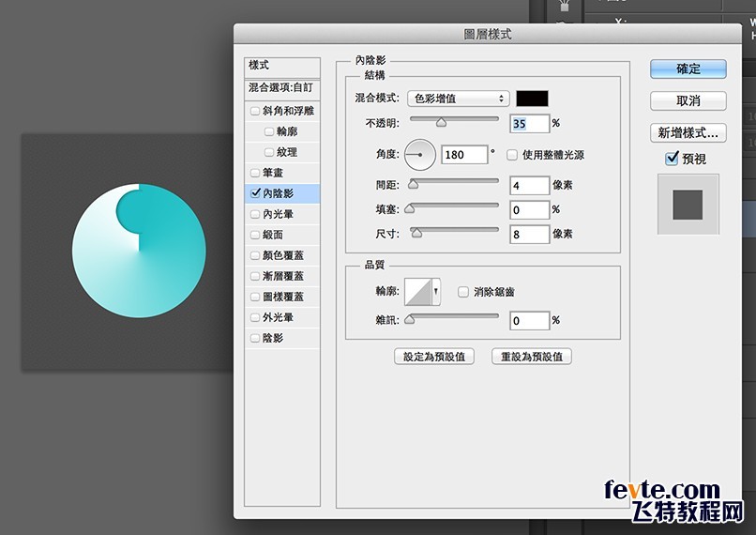This screenshot has width=756, height=535.
Task: Open the 輪廓 contour picker arrow
Action: (x=436, y=291)
